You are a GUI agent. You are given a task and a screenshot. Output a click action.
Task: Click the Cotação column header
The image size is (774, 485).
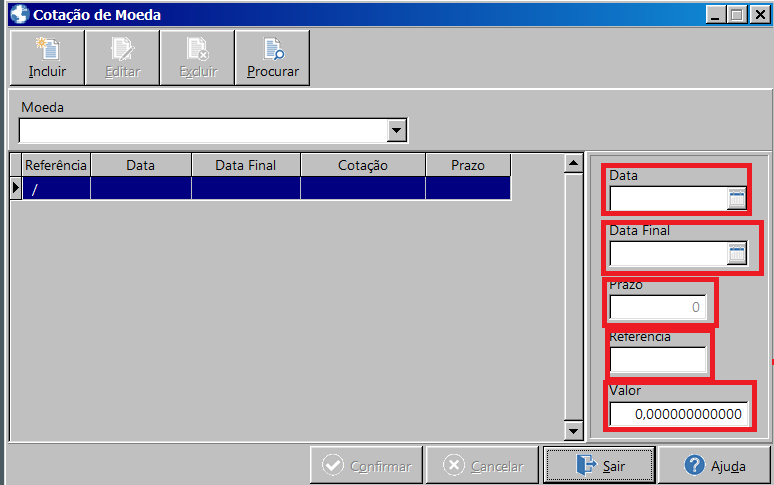[363, 165]
